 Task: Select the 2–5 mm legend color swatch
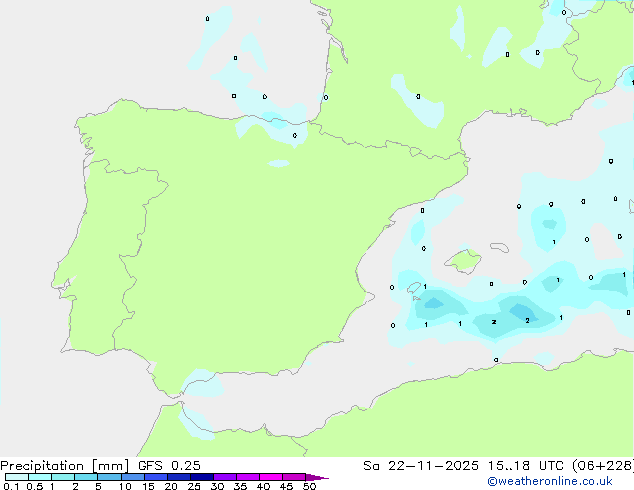click(86, 477)
